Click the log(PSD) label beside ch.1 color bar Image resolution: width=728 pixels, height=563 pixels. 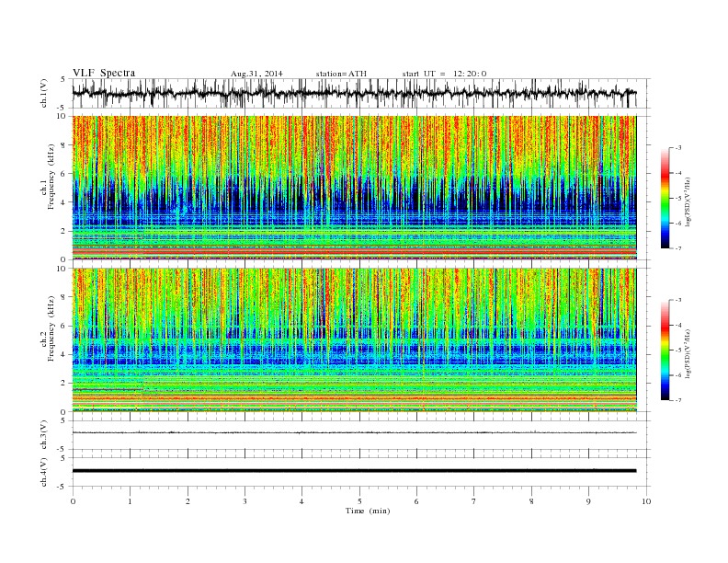tap(687, 201)
